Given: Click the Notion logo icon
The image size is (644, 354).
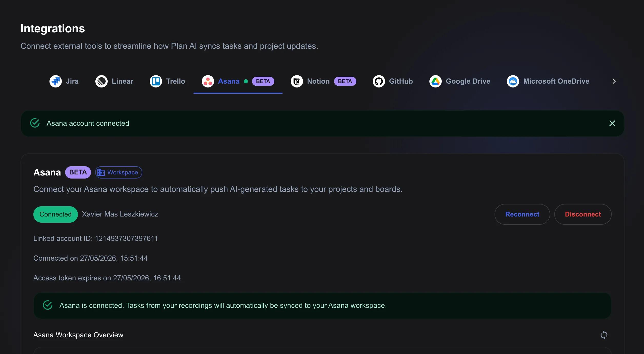Looking at the screenshot, I should click(297, 81).
